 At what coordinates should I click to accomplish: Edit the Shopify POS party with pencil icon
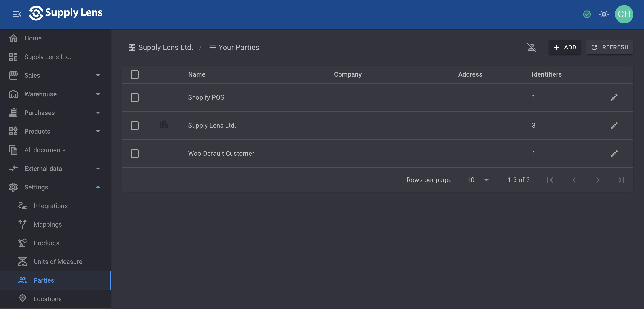coord(614,97)
